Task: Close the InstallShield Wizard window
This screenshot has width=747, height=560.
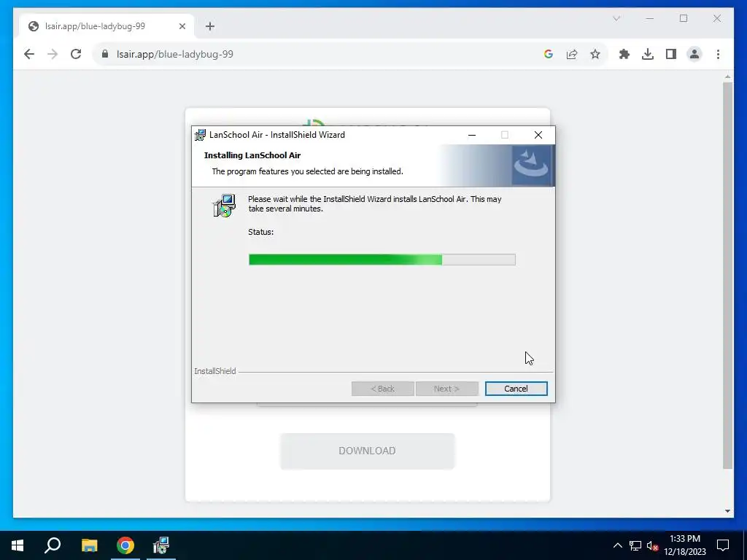Action: coord(538,135)
